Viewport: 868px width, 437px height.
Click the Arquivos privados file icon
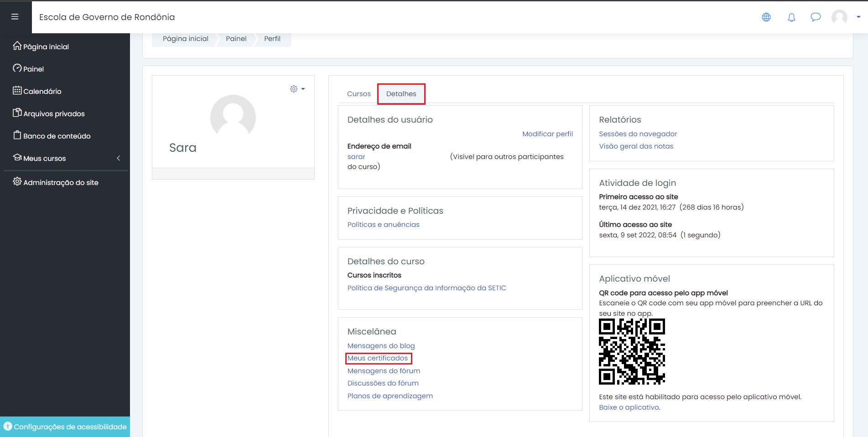(17, 113)
